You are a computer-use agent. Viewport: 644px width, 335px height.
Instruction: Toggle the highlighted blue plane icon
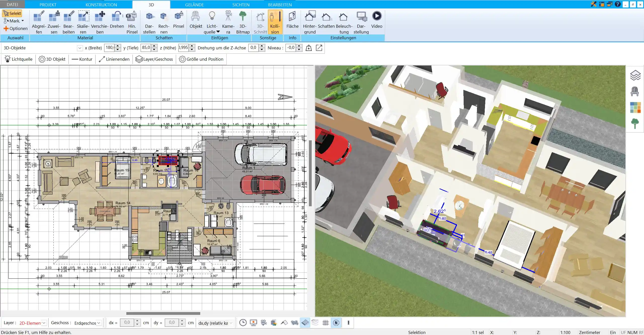coord(305,323)
